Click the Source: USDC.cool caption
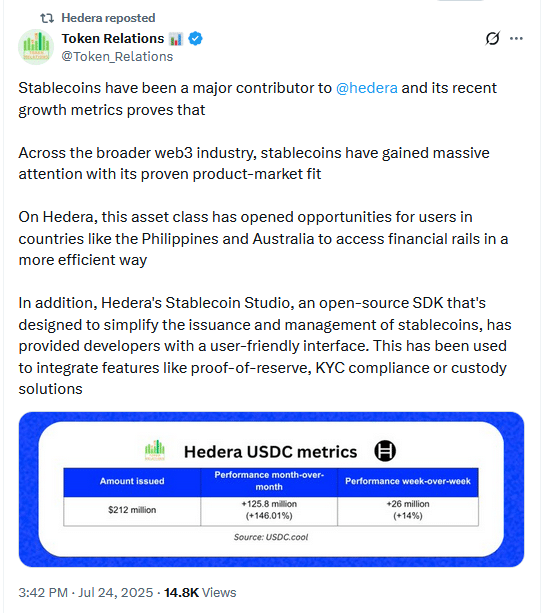543x613 pixels. (271, 537)
